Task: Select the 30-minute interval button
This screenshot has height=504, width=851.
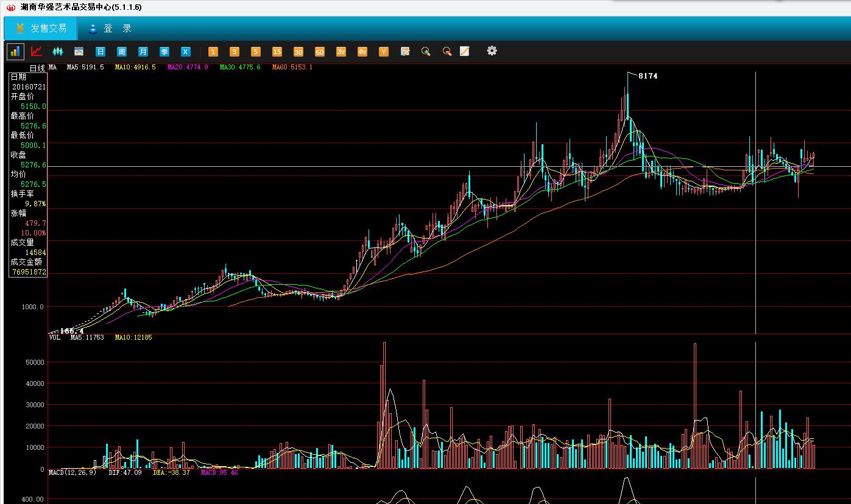Action: (x=298, y=52)
